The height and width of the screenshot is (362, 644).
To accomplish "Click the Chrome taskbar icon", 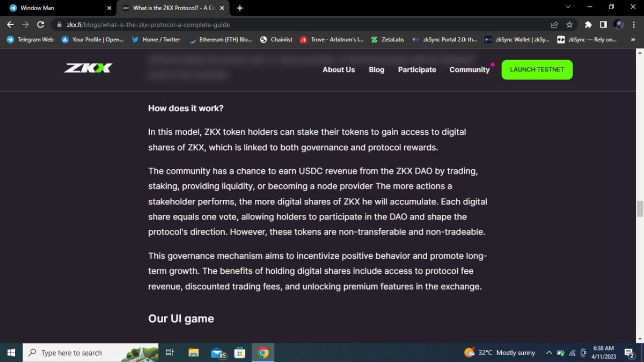I will [x=263, y=353].
